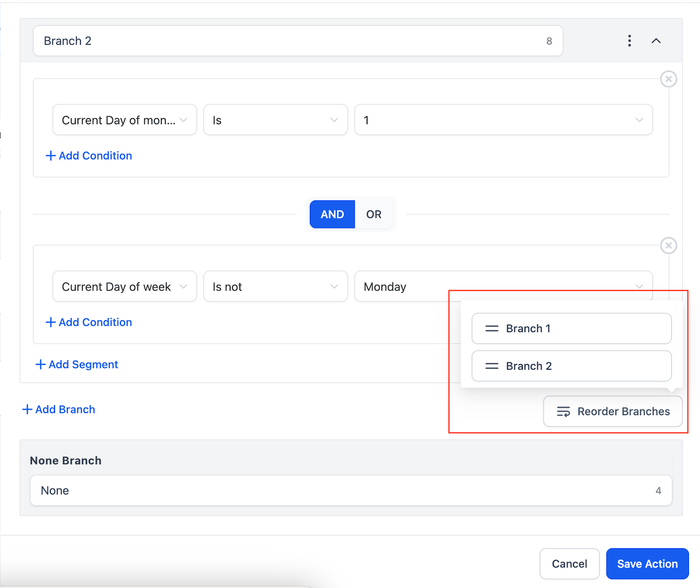This screenshot has height=588, width=700.
Task: Open the Branch 2 three-dot options menu
Action: tap(630, 41)
